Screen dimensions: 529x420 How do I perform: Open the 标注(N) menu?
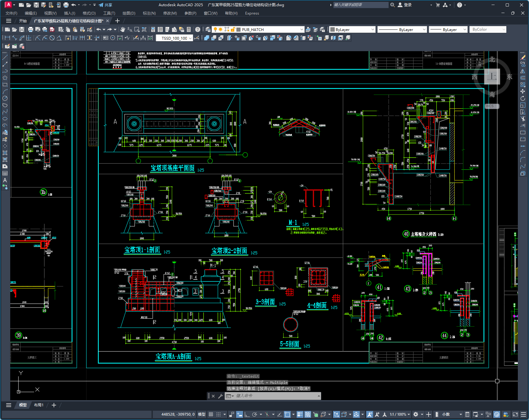point(149,13)
